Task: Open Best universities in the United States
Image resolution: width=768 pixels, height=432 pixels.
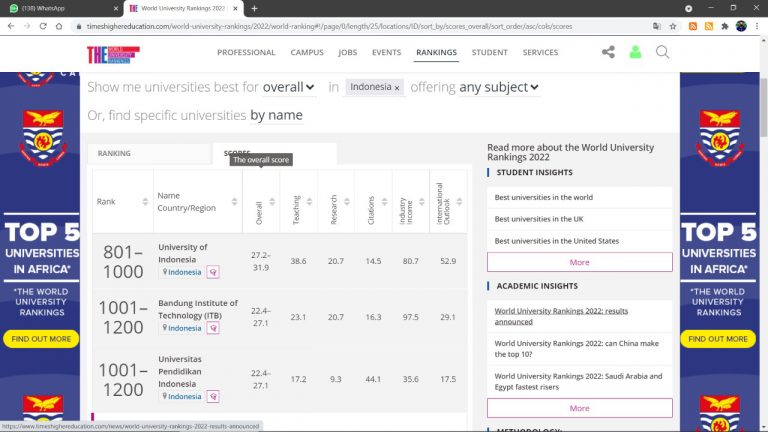Action: [x=556, y=241]
